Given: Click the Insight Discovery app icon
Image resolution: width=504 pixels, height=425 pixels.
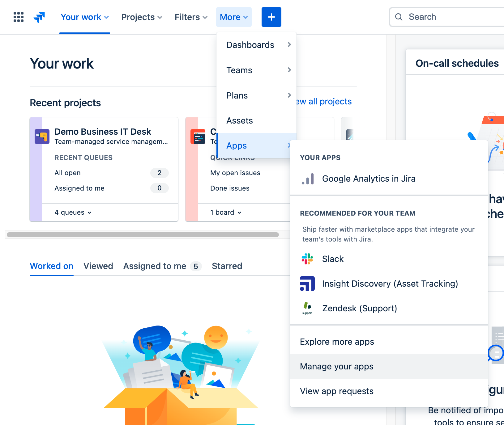Looking at the screenshot, I should pyautogui.click(x=307, y=284).
